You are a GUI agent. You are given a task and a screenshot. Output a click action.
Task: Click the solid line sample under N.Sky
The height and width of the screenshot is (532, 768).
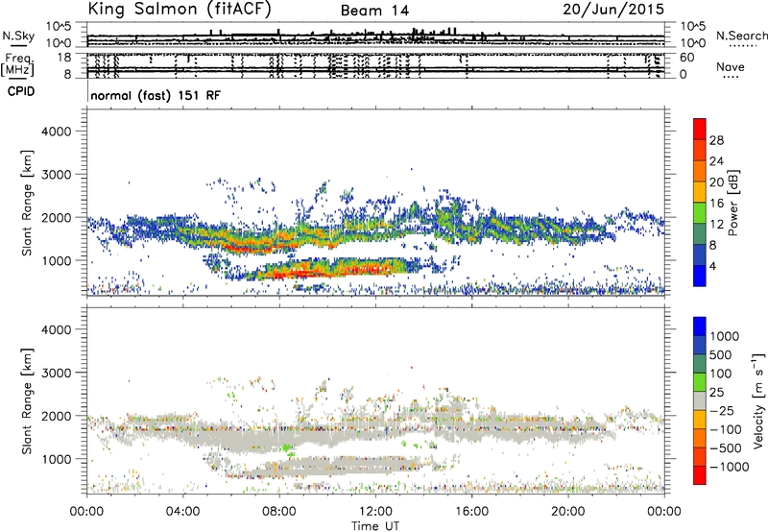pyautogui.click(x=18, y=45)
